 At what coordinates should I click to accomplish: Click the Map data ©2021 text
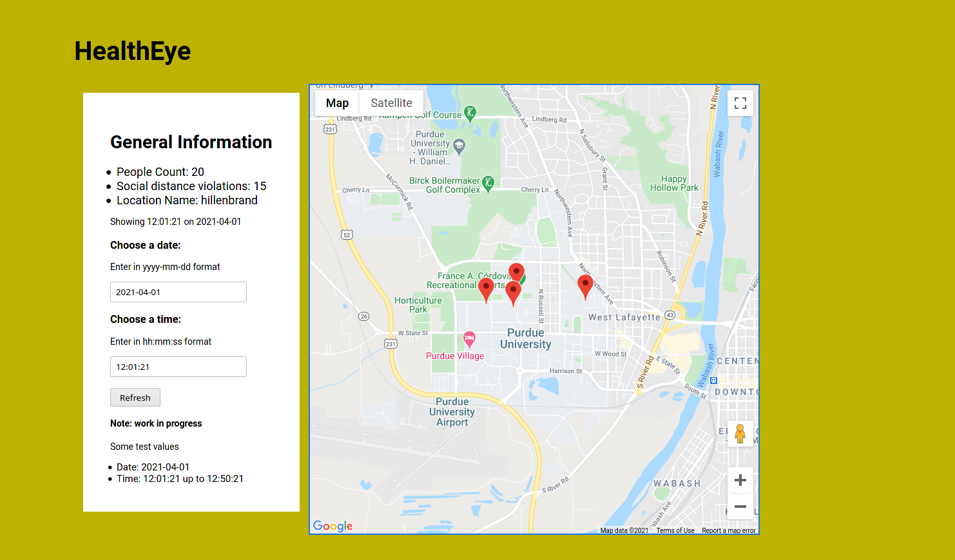click(x=624, y=530)
